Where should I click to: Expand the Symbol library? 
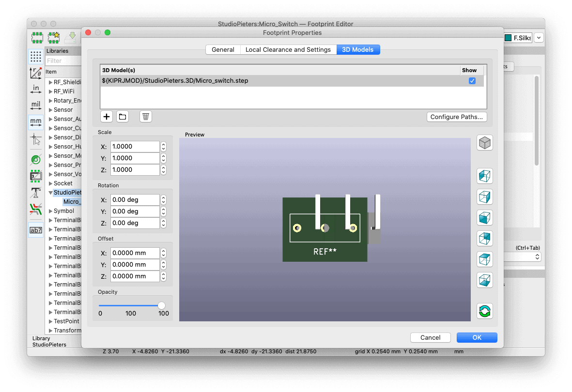pos(51,211)
